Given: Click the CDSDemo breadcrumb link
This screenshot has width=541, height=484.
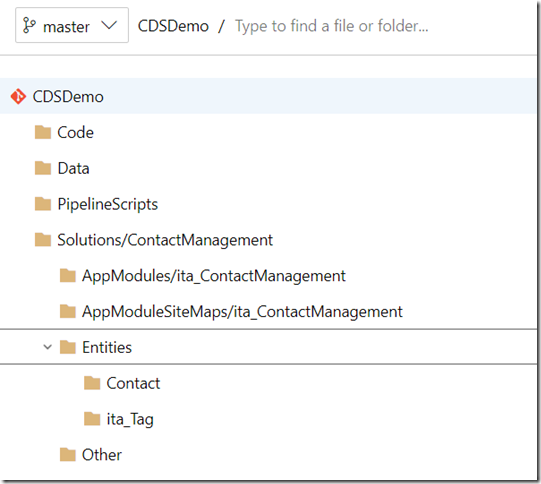Looking at the screenshot, I should click(173, 26).
